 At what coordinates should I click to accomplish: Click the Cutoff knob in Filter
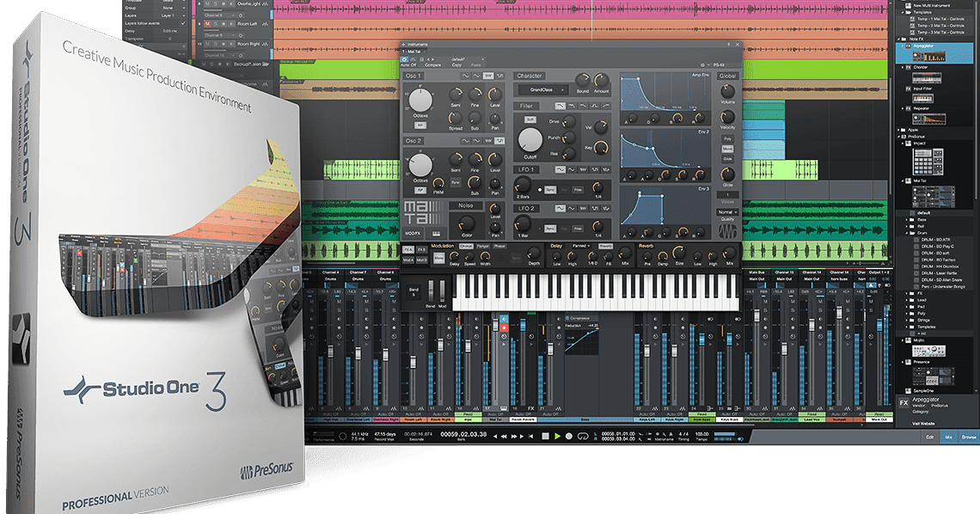[x=530, y=140]
